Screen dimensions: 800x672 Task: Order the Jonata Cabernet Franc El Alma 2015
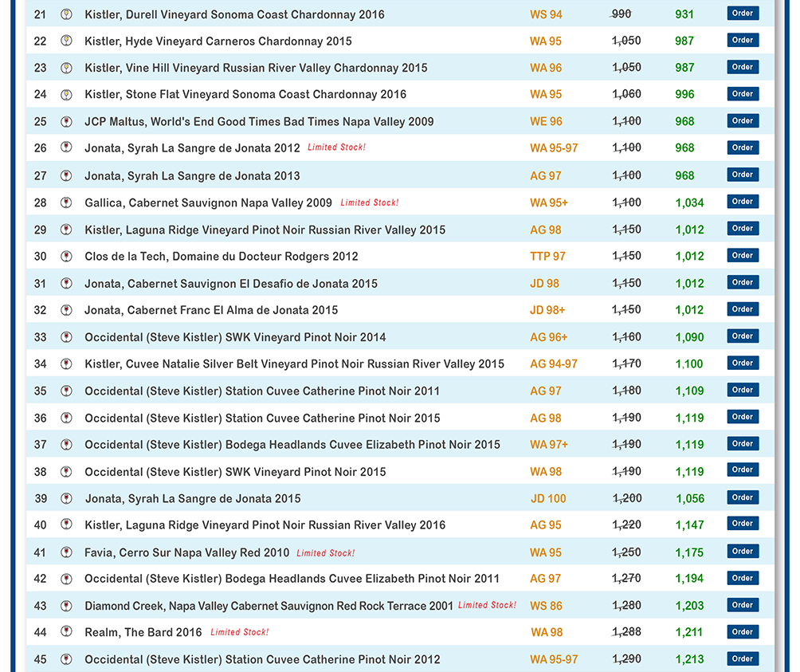click(x=743, y=309)
